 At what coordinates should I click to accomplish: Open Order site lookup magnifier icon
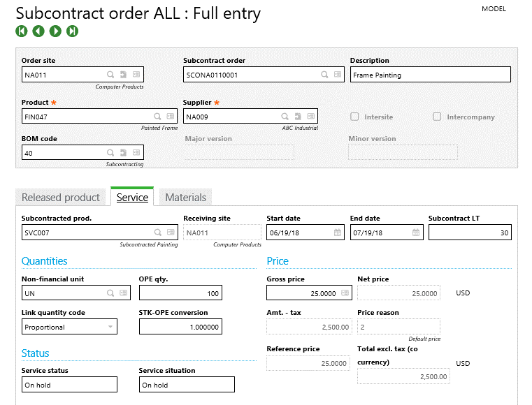tap(110, 75)
